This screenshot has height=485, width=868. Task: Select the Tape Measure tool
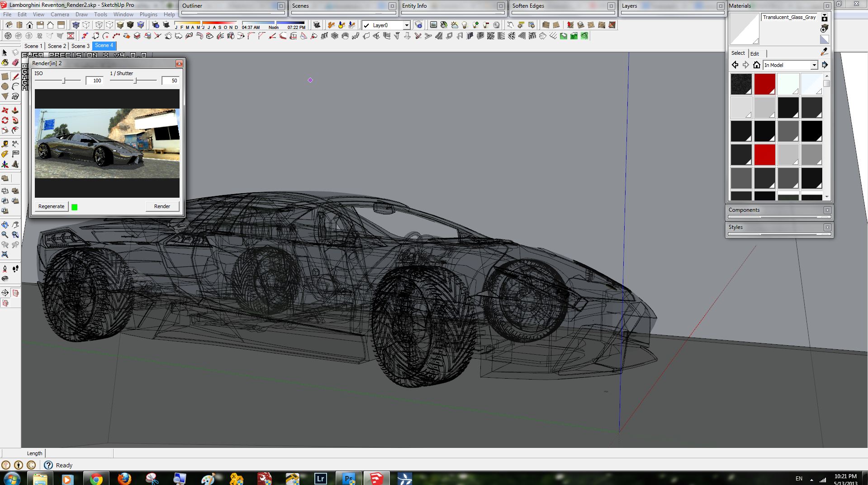coord(5,144)
